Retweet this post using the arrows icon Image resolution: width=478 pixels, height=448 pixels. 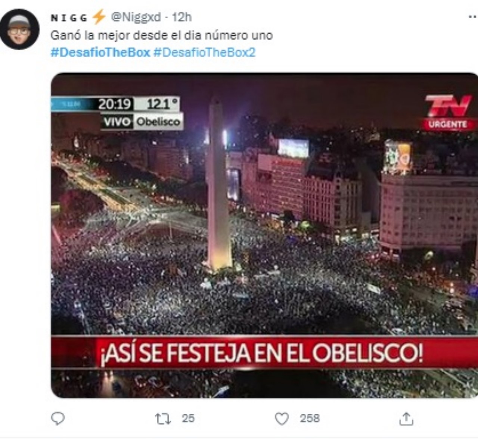click(163, 419)
